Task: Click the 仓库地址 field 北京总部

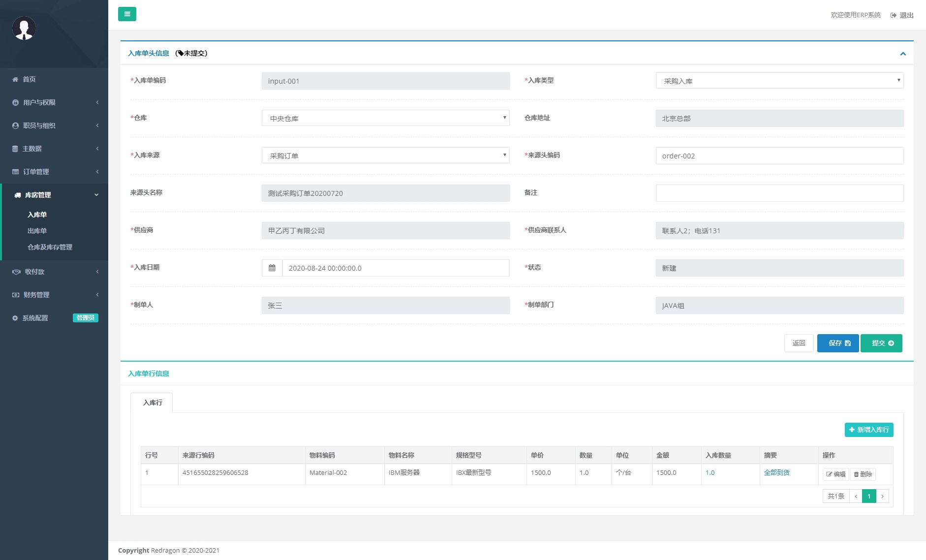Action: (779, 118)
